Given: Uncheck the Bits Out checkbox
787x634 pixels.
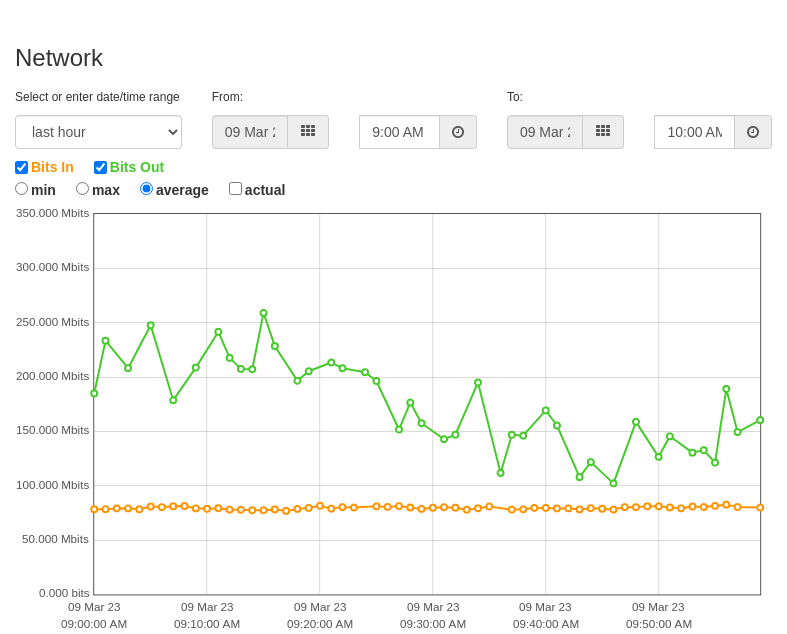Looking at the screenshot, I should [x=100, y=167].
